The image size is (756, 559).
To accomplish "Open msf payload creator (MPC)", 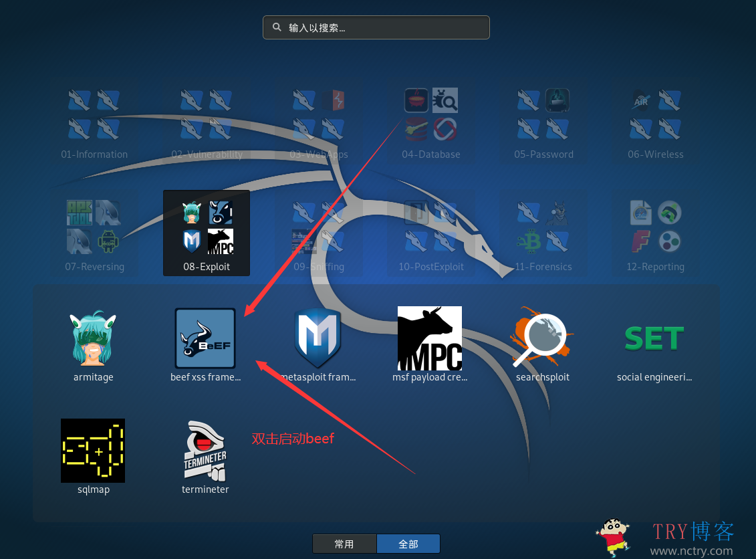I will (430, 338).
